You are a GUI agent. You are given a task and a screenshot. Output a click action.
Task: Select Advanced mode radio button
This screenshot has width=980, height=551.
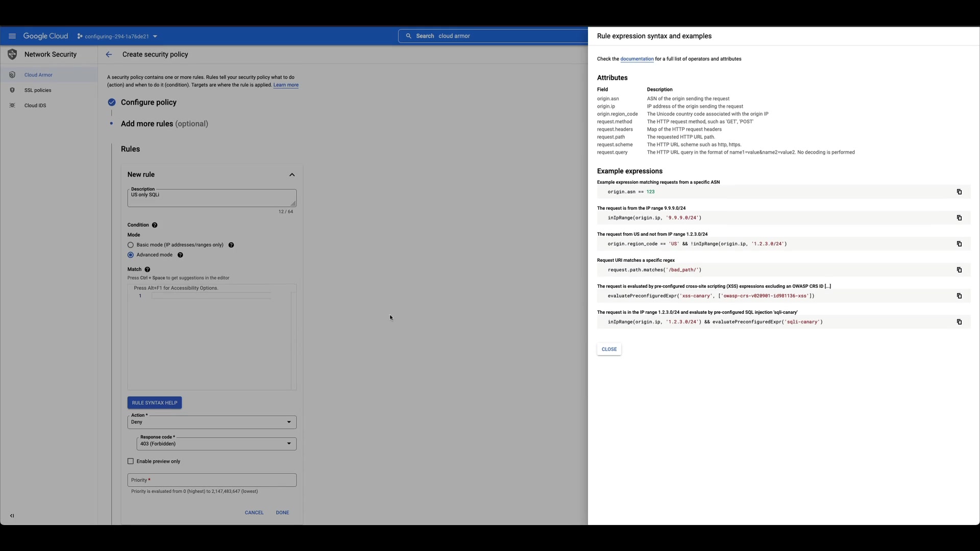[x=131, y=255]
